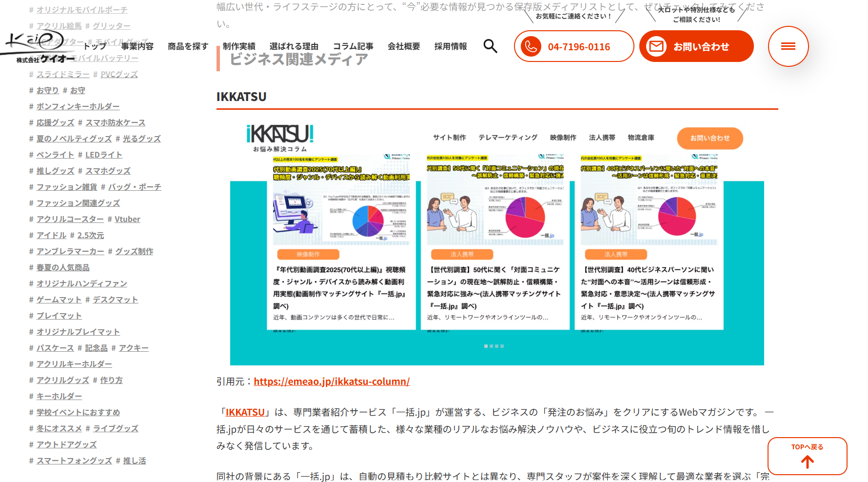Open the 選ばれる理由 menu item
Image resolution: width=868 pixels, height=482 pixels.
(x=294, y=46)
